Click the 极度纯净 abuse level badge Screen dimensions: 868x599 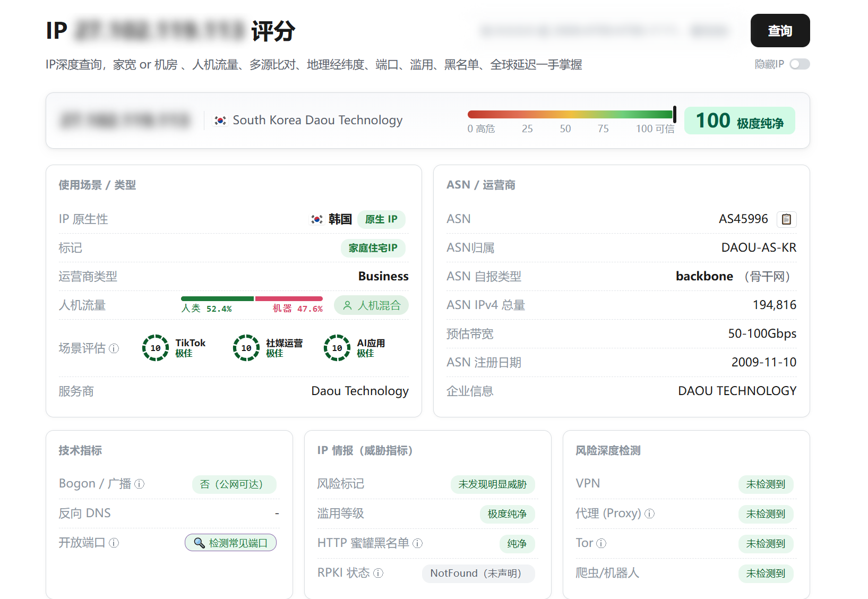(507, 514)
